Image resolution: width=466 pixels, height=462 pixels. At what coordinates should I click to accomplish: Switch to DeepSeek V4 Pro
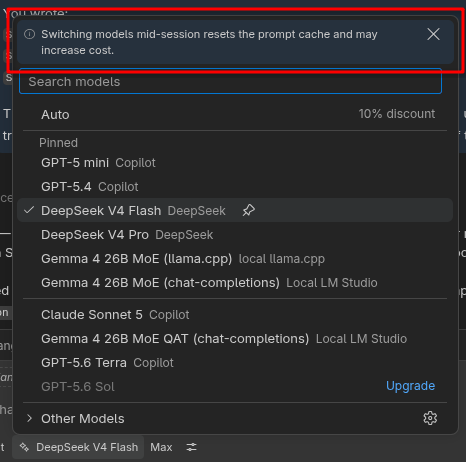tap(235, 235)
